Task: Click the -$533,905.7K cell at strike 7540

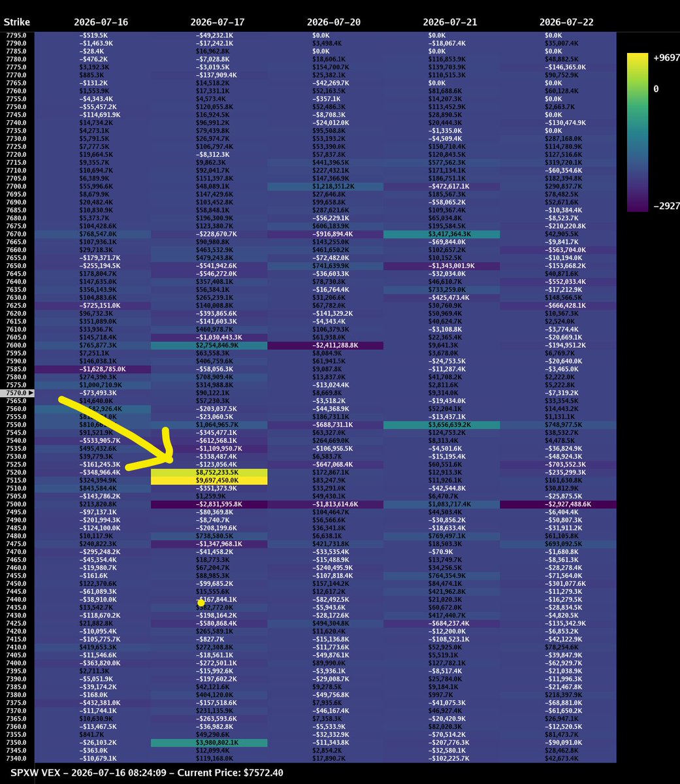Action: pyautogui.click(x=93, y=440)
